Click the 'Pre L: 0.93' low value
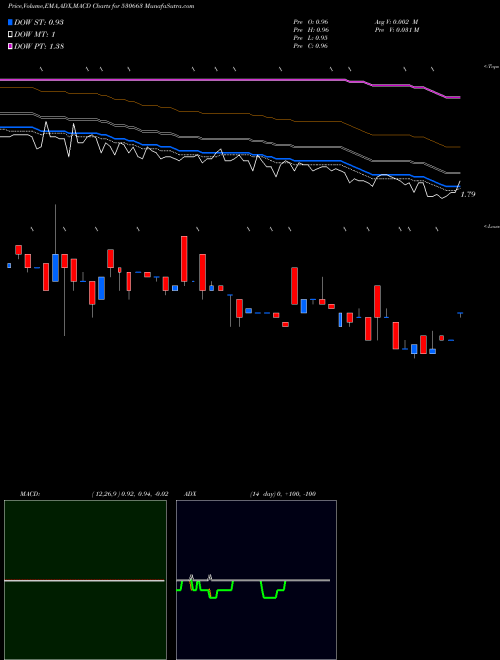This screenshot has height=660, width=500. pyautogui.click(x=311, y=38)
